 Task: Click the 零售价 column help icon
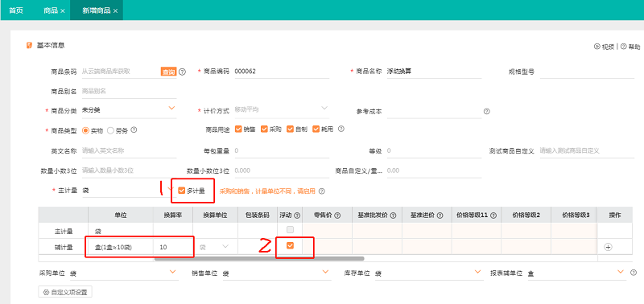(x=337, y=216)
